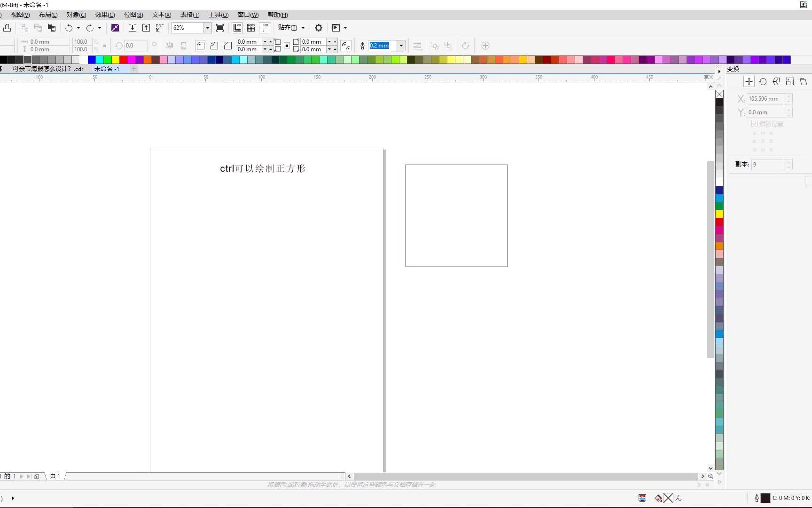Click the Export icon

point(146,28)
